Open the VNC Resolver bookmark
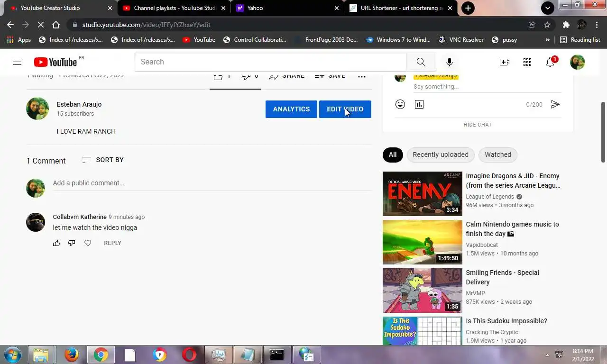607x364 pixels. tap(461, 40)
